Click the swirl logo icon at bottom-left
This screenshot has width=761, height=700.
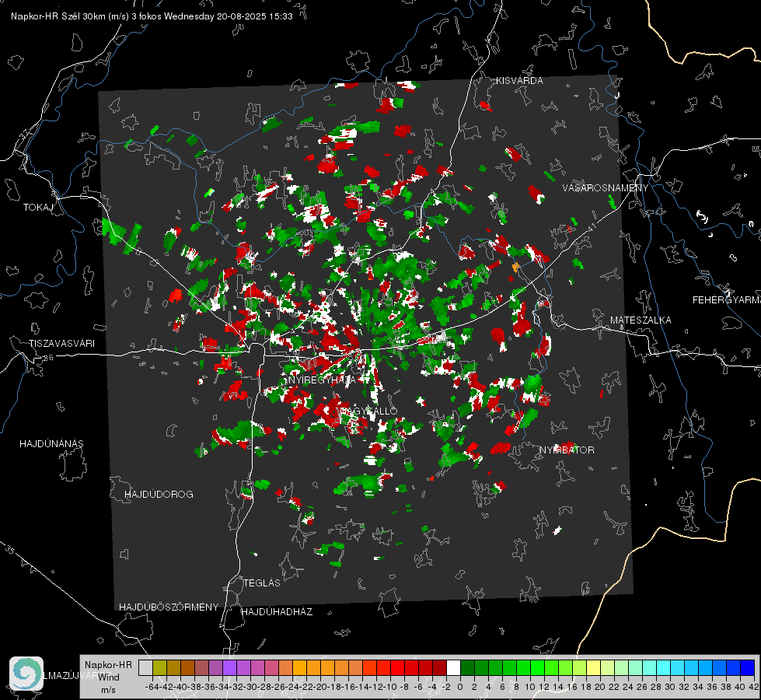(26, 674)
